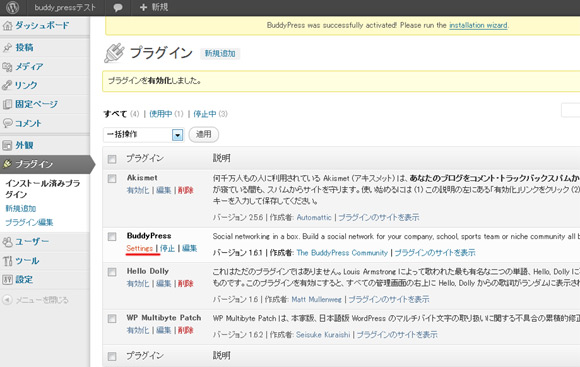This screenshot has height=367, width=580.
Task: Activate Akismet via 有効化 link
Action: point(138,190)
